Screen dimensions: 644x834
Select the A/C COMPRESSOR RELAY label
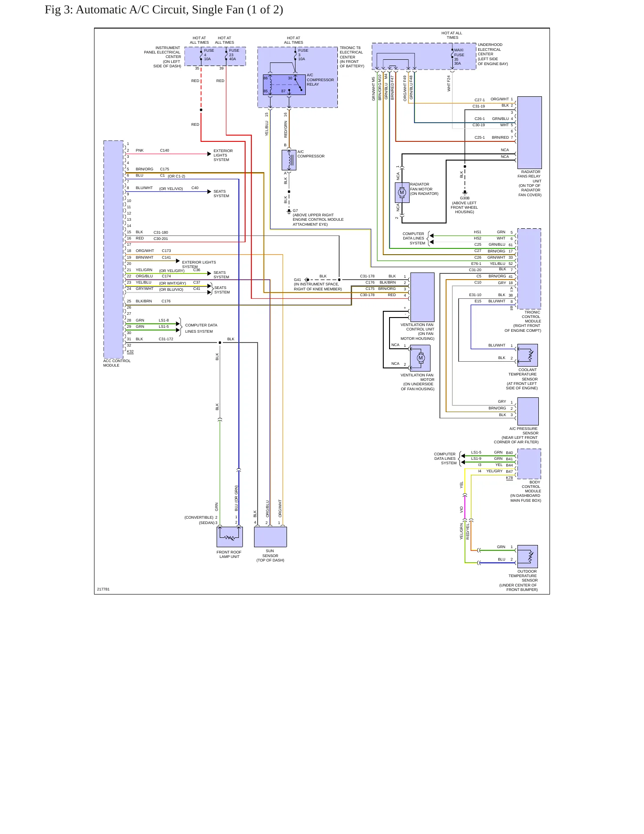(320, 80)
